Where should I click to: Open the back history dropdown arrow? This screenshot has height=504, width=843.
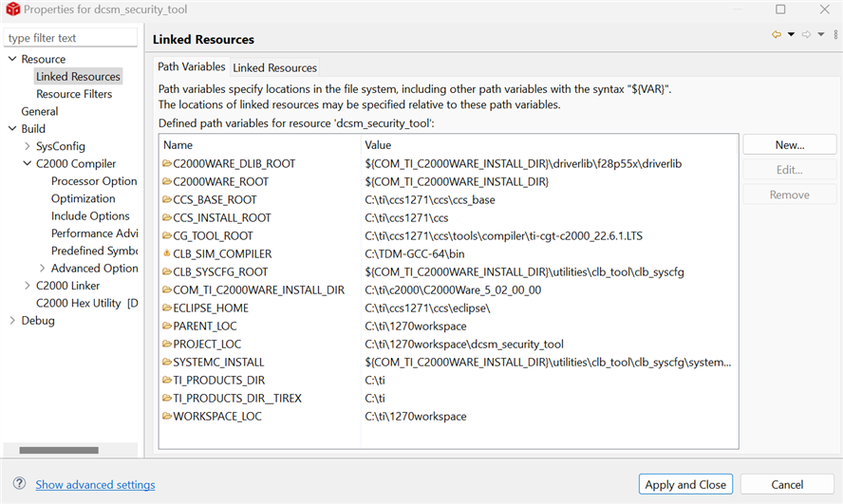791,34
